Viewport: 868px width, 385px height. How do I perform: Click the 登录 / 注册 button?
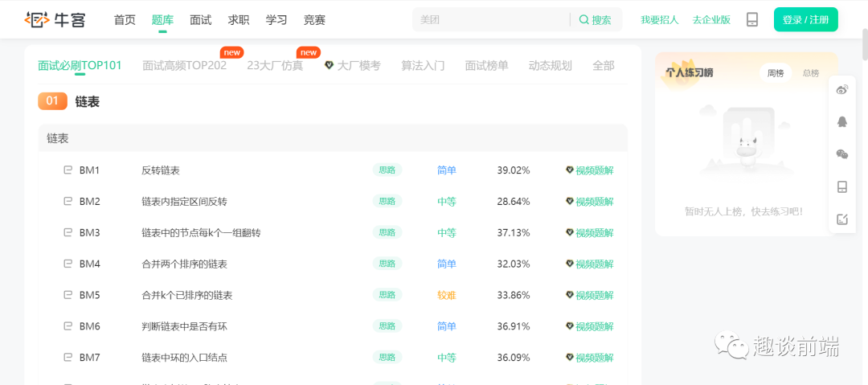pos(806,20)
